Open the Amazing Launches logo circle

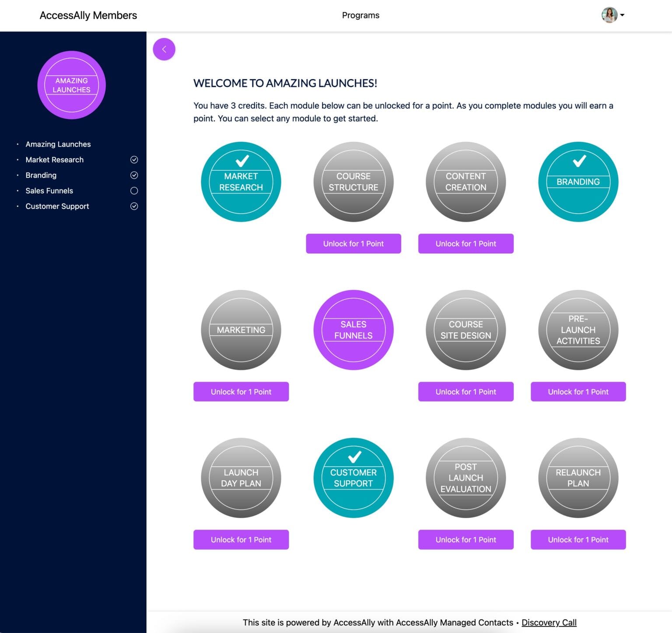(x=71, y=85)
